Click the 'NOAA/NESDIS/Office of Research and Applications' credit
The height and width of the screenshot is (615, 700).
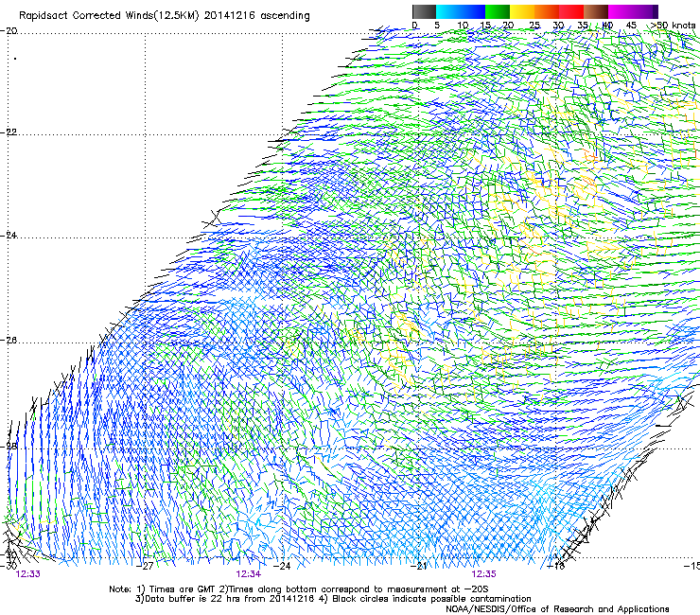(557, 609)
